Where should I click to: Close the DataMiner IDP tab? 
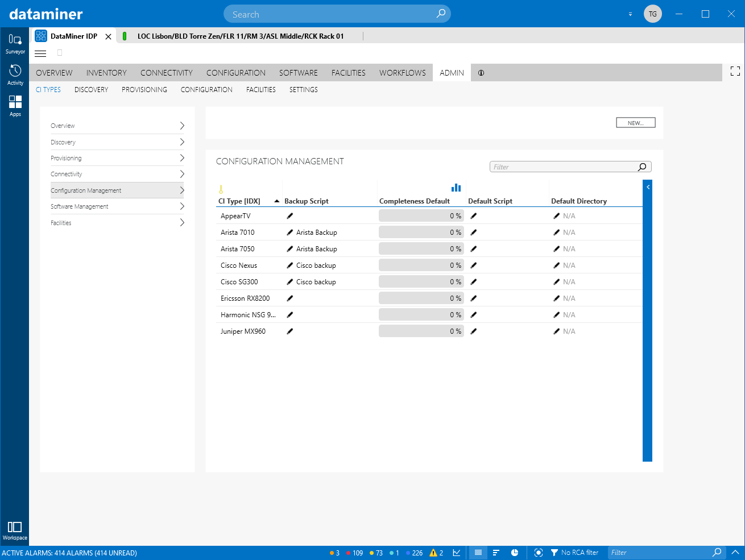click(x=108, y=36)
